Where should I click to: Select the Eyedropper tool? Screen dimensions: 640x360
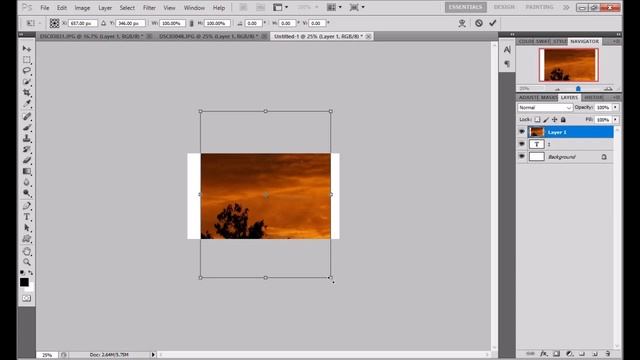[x=27, y=104]
